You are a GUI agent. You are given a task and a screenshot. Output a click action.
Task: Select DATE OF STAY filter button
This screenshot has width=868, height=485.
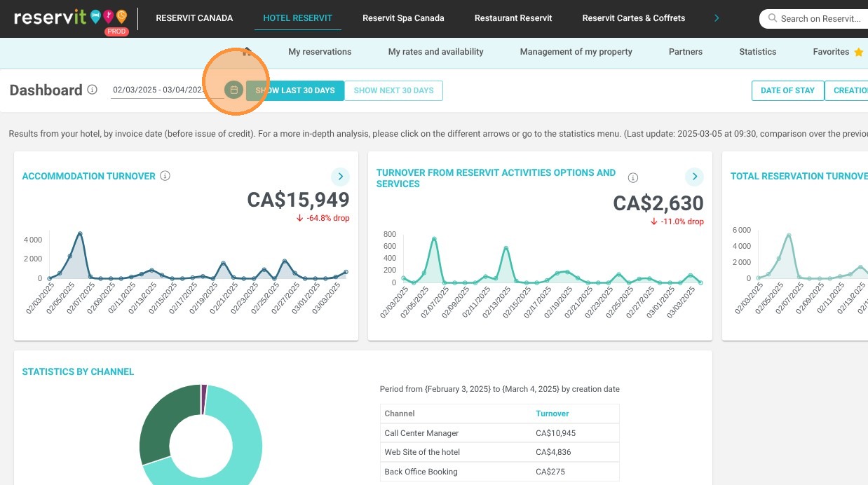(x=787, y=90)
